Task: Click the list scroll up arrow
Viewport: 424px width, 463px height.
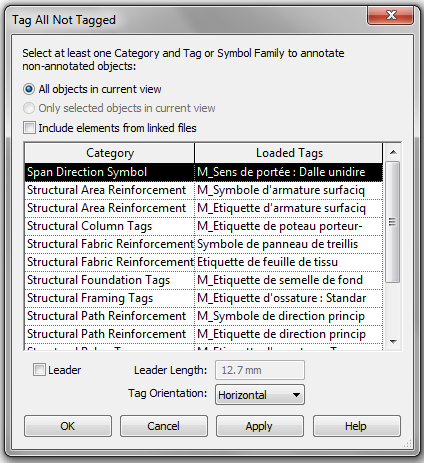Action: tap(393, 152)
